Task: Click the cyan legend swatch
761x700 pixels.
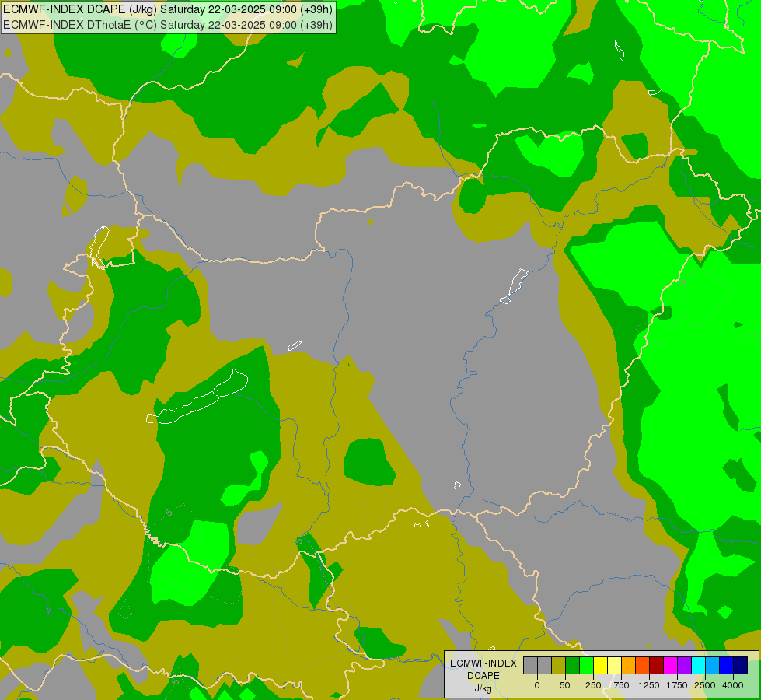Action: coord(698,666)
